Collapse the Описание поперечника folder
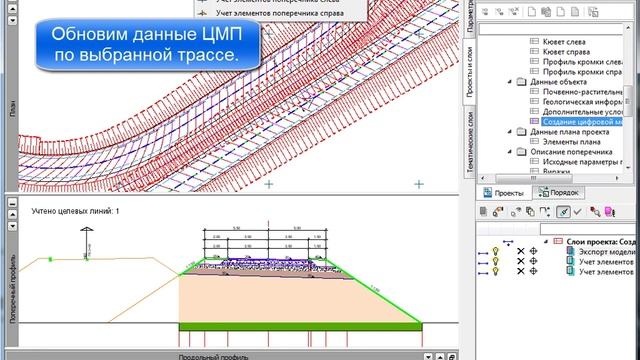This screenshot has width=640, height=360. [x=509, y=151]
